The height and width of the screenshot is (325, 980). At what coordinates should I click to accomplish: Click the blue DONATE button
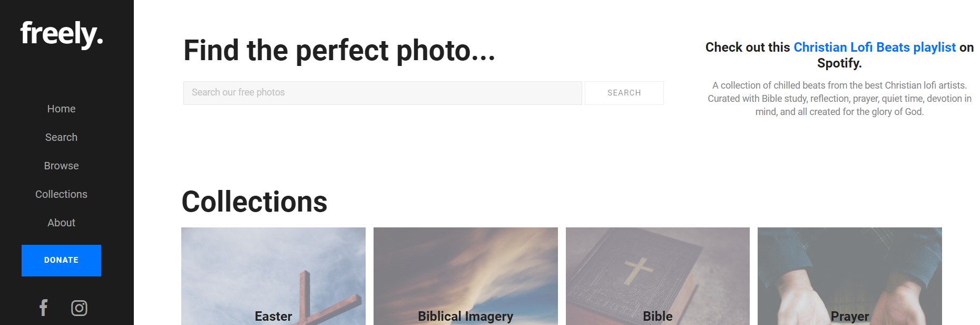[61, 261]
